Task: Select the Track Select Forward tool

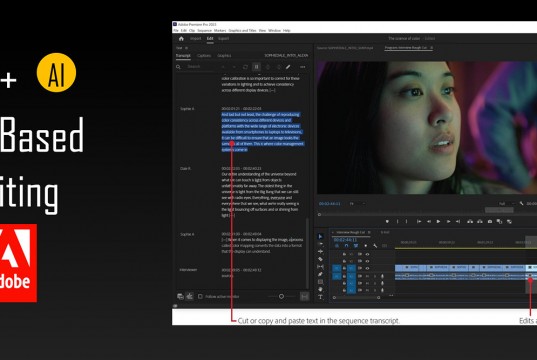Action: pos(320,244)
